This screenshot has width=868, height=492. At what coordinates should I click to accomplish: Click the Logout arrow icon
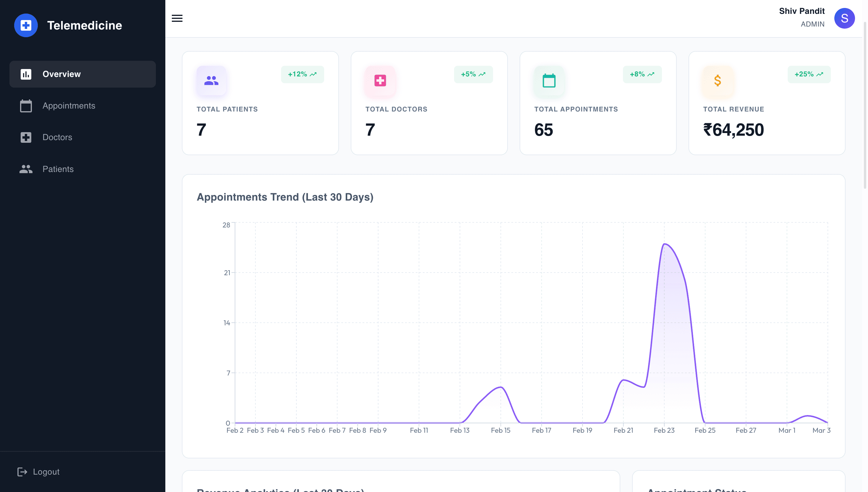pyautogui.click(x=22, y=472)
